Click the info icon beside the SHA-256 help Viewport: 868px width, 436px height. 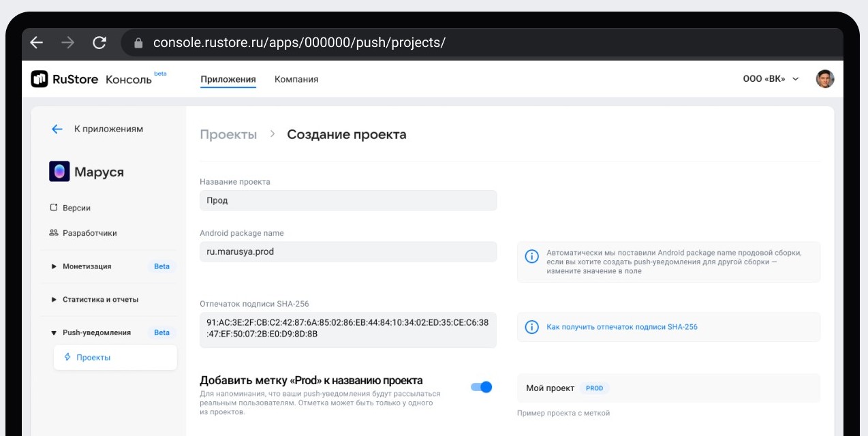(x=531, y=327)
